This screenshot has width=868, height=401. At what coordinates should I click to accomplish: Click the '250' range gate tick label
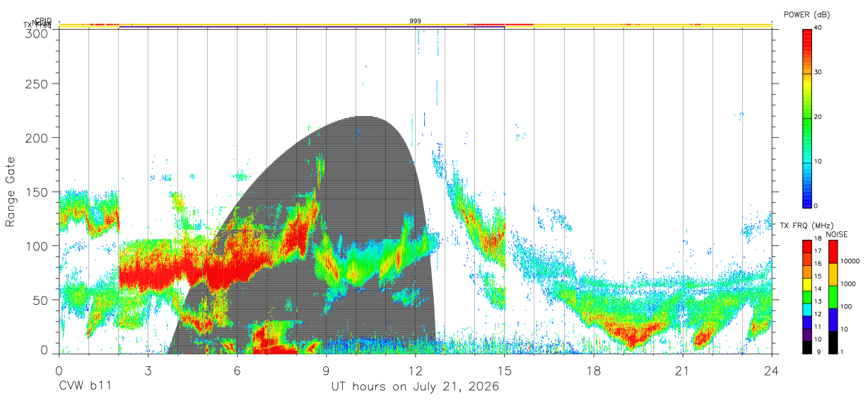(x=38, y=83)
